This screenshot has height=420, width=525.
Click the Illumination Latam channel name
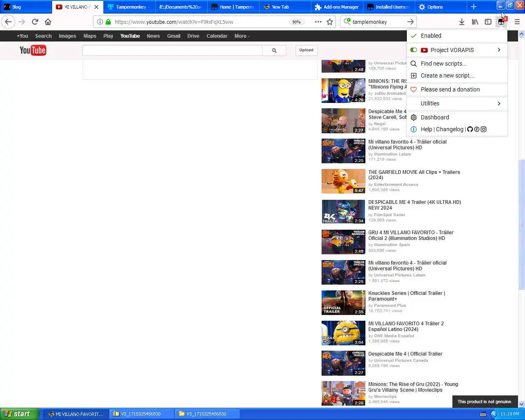pyautogui.click(x=392, y=154)
